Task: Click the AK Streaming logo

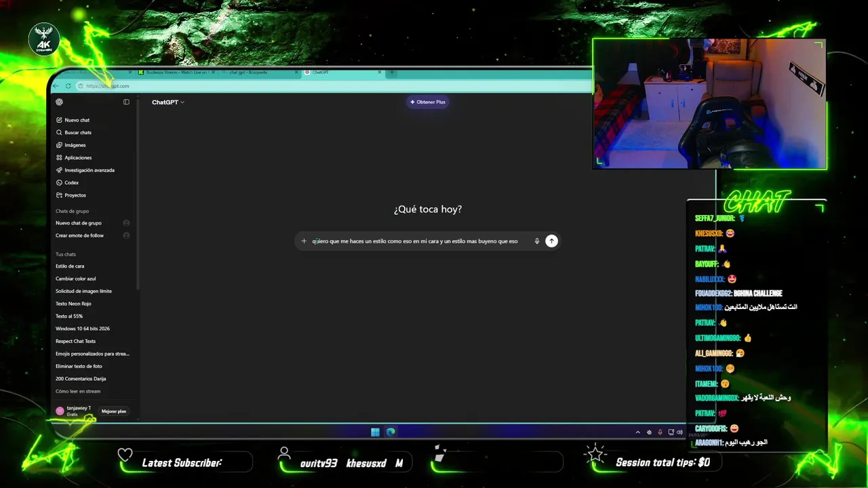Action: coord(44,40)
